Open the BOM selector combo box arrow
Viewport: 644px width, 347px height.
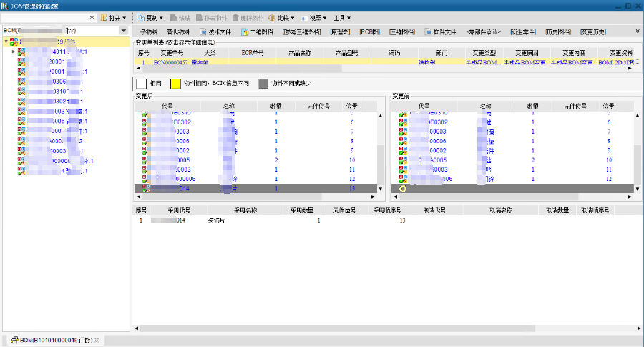point(123,30)
